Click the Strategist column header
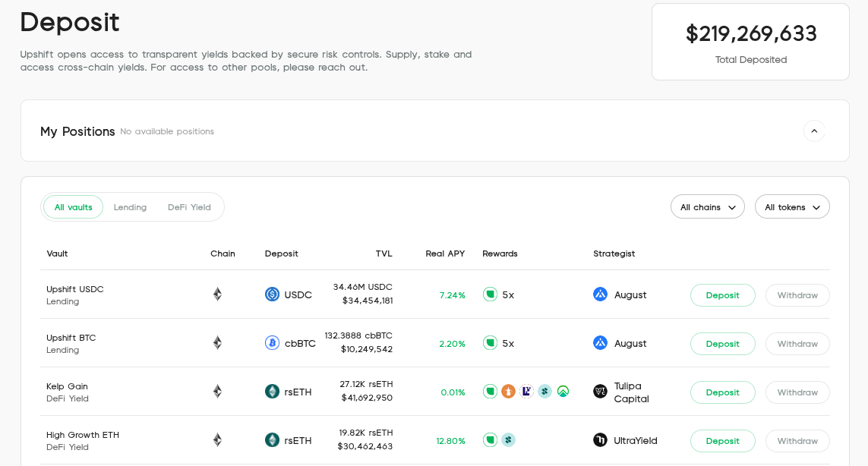Screen dimensions: 868x466 (x=614, y=253)
